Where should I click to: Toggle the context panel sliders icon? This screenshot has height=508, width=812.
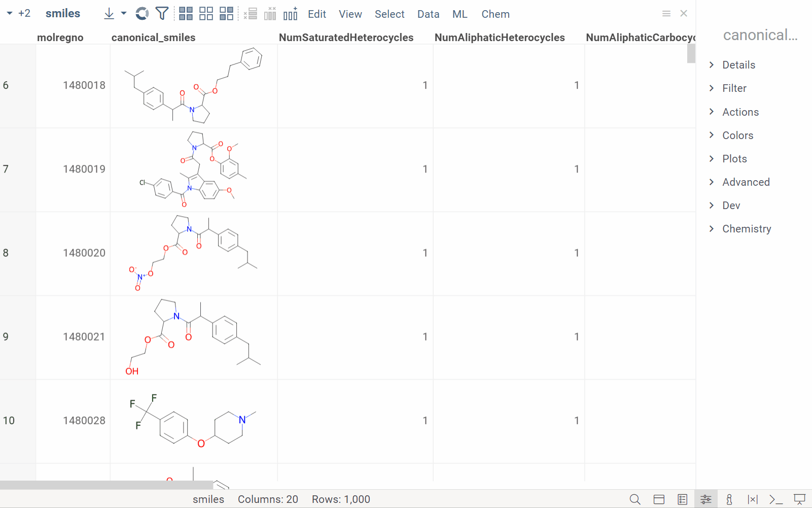[705, 499]
